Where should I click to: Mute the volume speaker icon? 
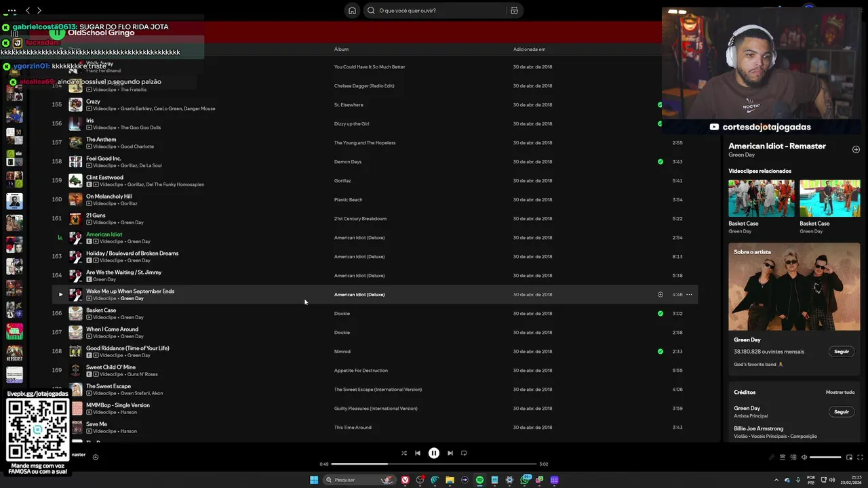pyautogui.click(x=804, y=457)
